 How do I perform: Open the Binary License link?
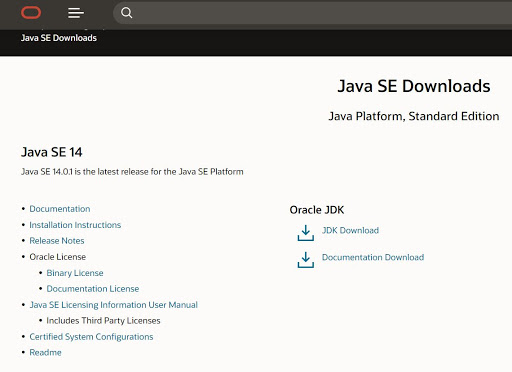(75, 273)
